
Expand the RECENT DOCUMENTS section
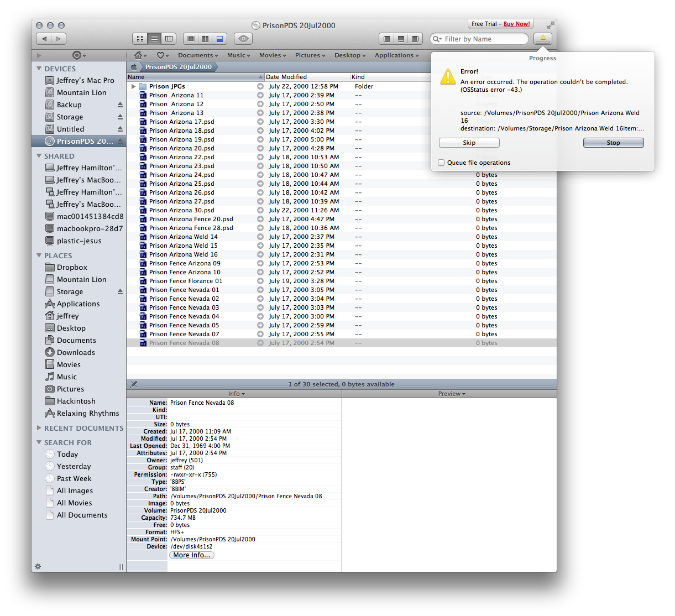pyautogui.click(x=39, y=428)
